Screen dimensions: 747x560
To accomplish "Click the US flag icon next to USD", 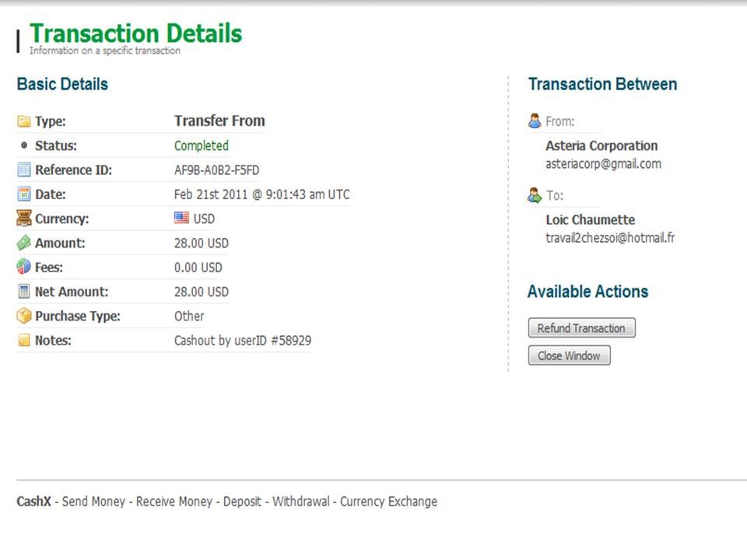I will click(x=181, y=218).
